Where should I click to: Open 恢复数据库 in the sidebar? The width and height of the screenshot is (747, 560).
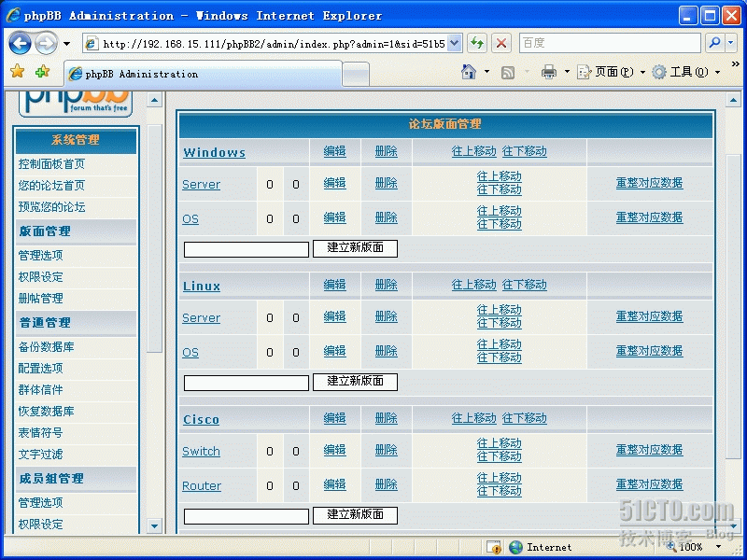tap(46, 412)
